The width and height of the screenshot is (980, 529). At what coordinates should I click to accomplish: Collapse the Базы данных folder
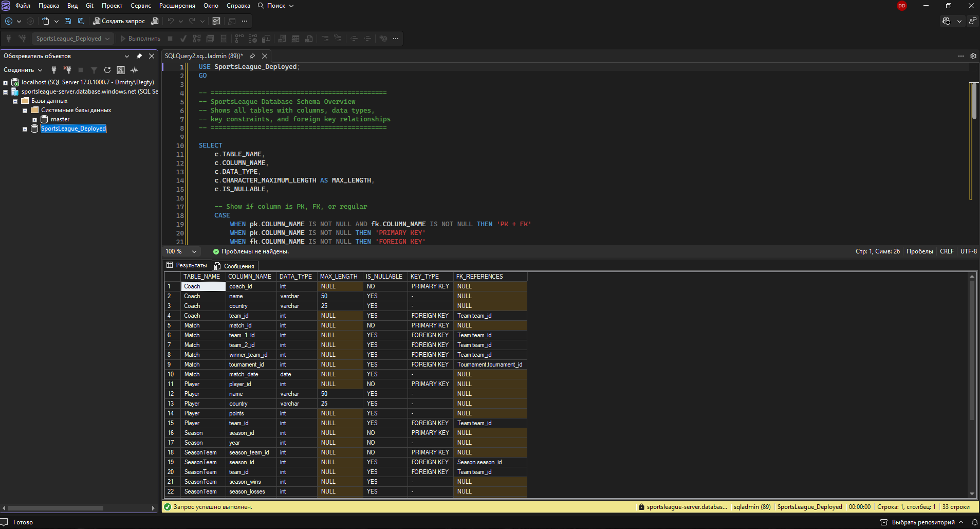[15, 101]
